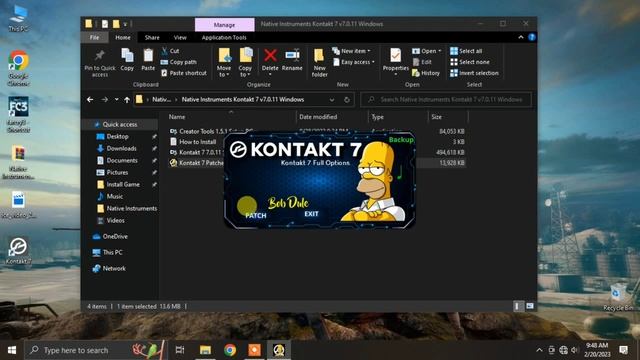Open Chrome from the taskbar
Viewport: 640px width, 360px height.
tap(230, 350)
